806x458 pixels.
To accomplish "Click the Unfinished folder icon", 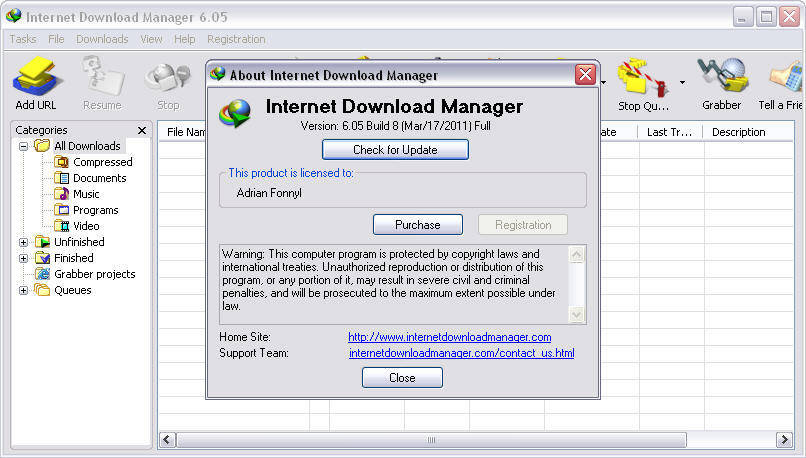I will (42, 242).
